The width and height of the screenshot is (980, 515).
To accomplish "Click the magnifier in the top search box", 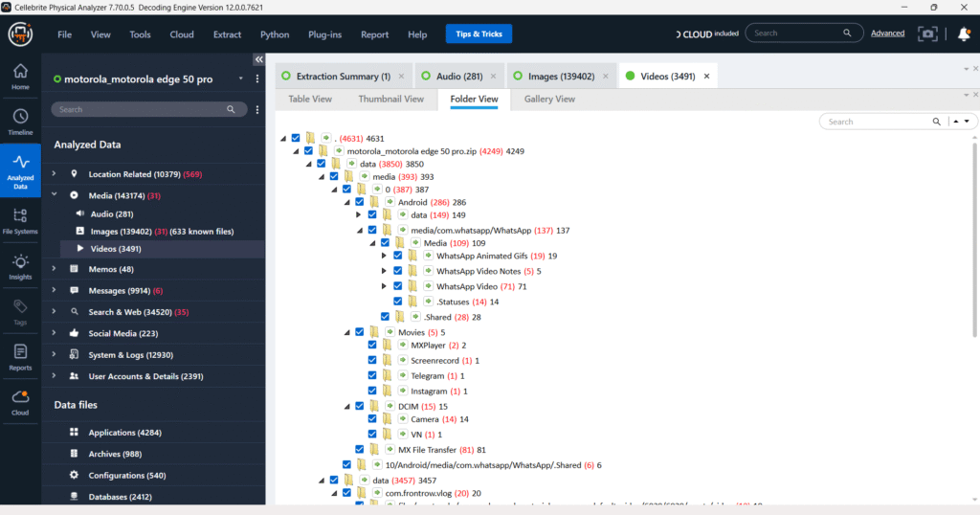I will pos(847,34).
